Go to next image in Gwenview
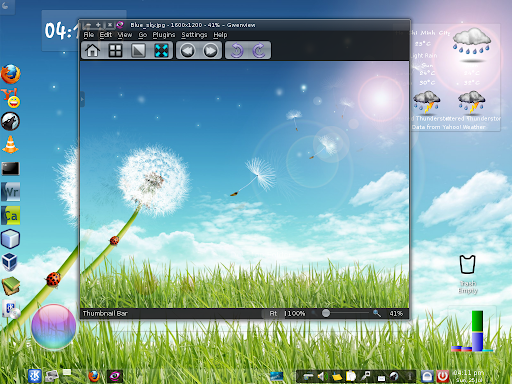The width and height of the screenshot is (512, 384). 210,51
